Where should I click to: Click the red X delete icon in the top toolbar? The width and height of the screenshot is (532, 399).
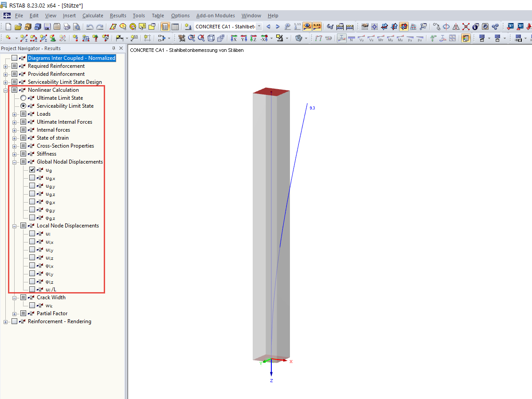[x=466, y=27]
